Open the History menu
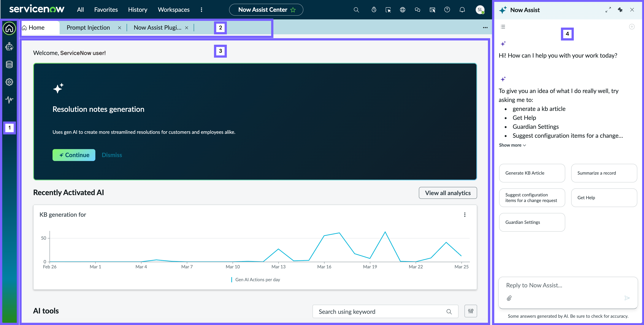Screen dimensions: 644x325 tap(138, 10)
